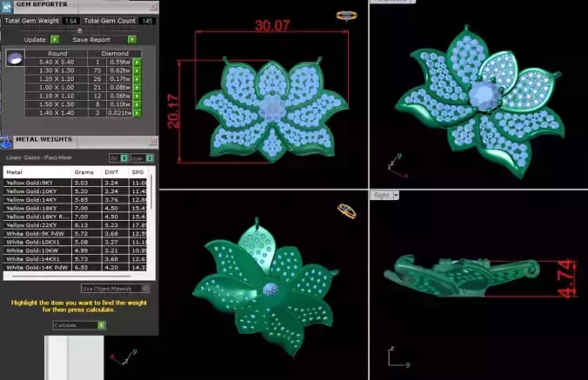Close the Gem Reporter panel
The width and height of the screenshot is (588, 380).
153,6
